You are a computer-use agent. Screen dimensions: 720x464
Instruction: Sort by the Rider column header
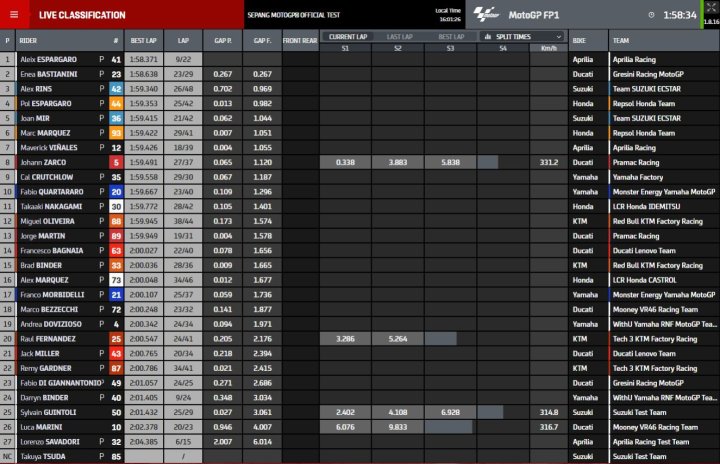click(x=28, y=41)
